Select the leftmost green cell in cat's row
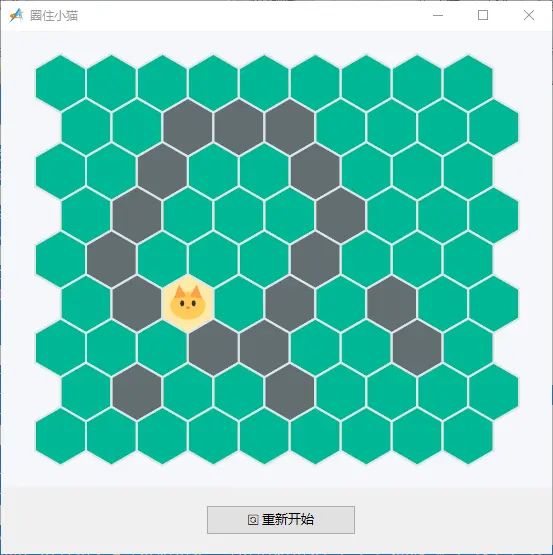Screen dimensions: 553x555 click(x=86, y=304)
